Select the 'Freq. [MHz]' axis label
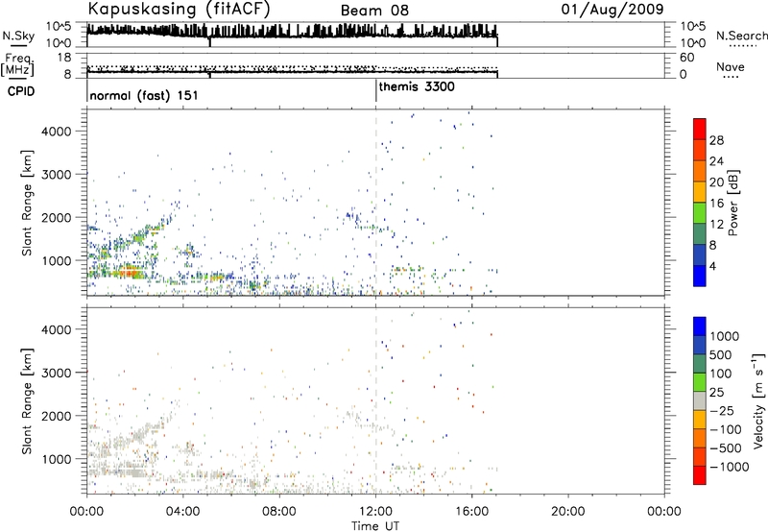 17,64
